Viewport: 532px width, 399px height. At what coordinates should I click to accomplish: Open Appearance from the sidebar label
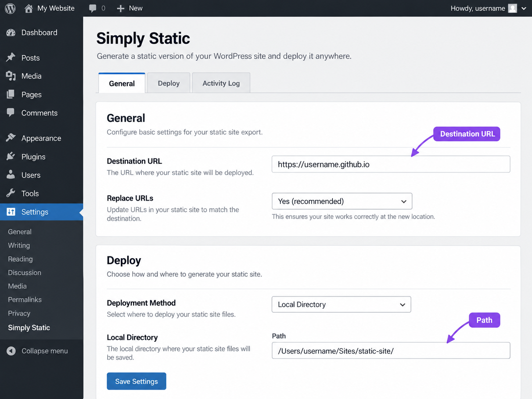click(41, 138)
